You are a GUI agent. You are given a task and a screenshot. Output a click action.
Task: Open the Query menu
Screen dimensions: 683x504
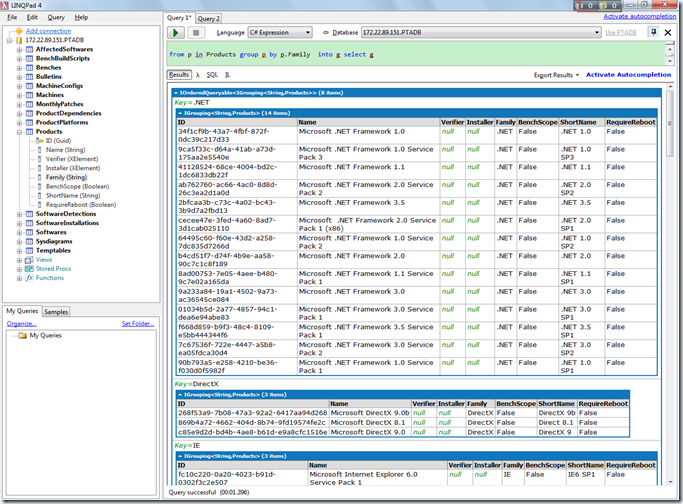point(56,17)
